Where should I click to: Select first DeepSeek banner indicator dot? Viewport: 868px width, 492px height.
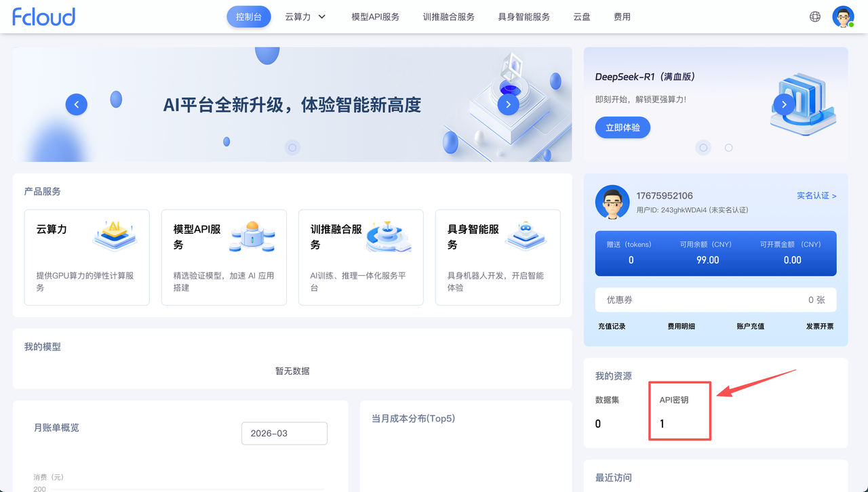703,147
